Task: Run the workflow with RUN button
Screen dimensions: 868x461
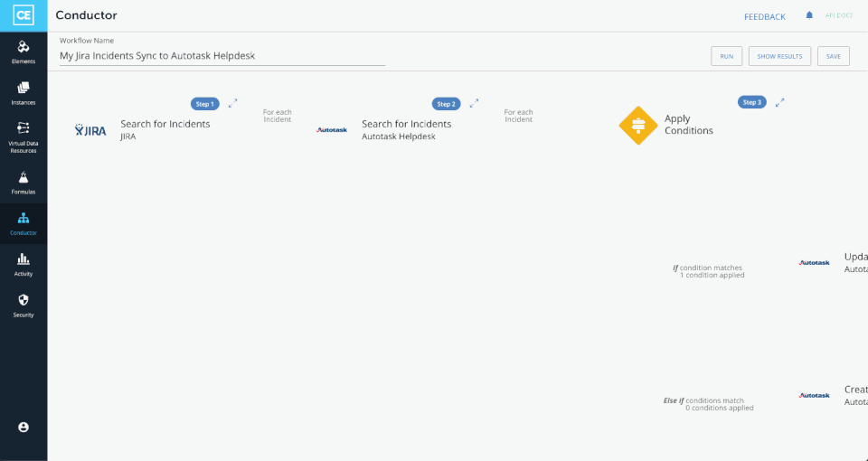Action: (726, 56)
